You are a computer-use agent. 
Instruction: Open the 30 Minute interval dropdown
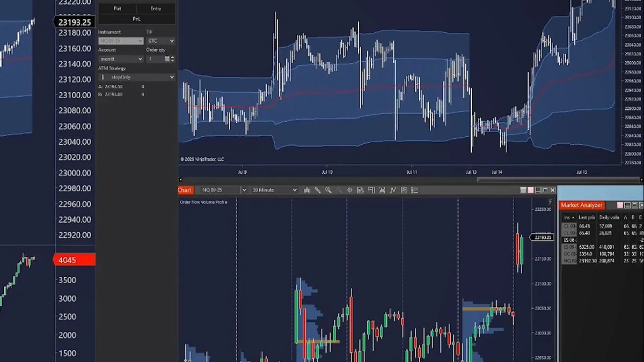point(275,190)
